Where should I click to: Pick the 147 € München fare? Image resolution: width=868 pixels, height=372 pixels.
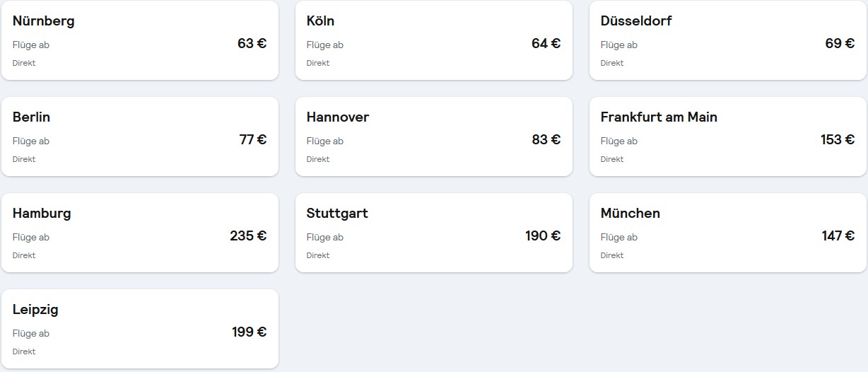tap(838, 236)
